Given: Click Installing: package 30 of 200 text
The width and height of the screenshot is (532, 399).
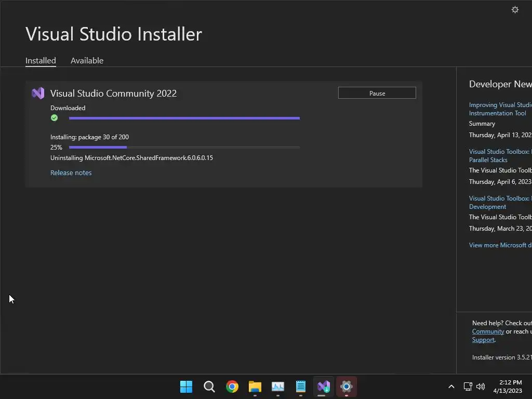Looking at the screenshot, I should (89, 137).
